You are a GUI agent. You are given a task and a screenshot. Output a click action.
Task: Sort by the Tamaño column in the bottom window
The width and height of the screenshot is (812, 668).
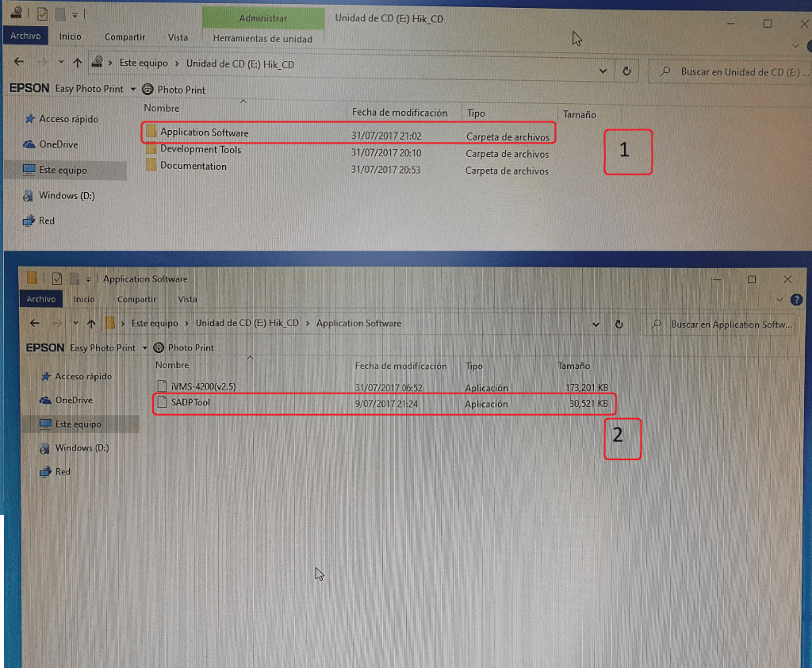[x=573, y=367]
